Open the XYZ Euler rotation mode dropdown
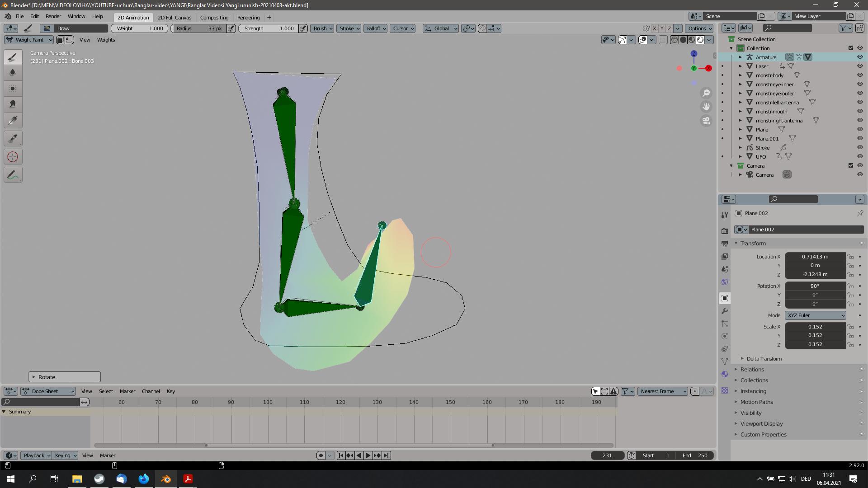The image size is (868, 488). click(816, 315)
